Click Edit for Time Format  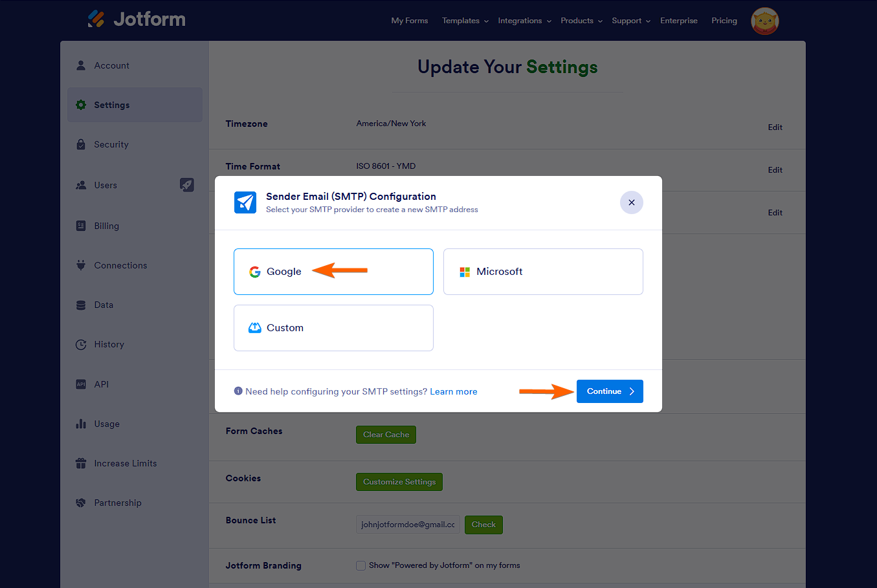click(x=775, y=170)
